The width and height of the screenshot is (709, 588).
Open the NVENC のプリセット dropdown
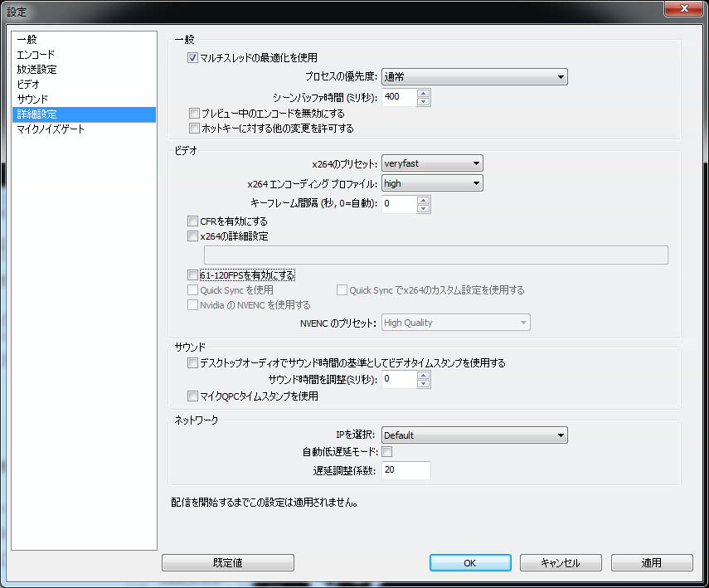click(456, 323)
